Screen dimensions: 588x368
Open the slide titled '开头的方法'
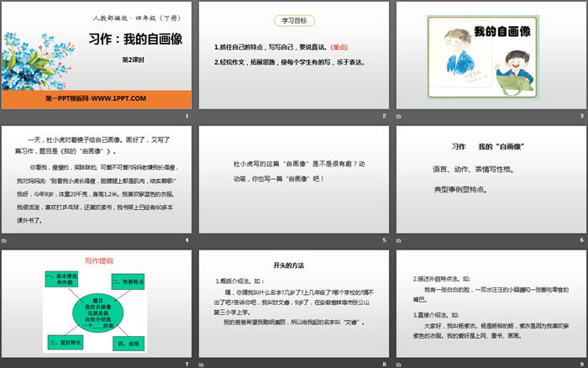click(x=294, y=307)
